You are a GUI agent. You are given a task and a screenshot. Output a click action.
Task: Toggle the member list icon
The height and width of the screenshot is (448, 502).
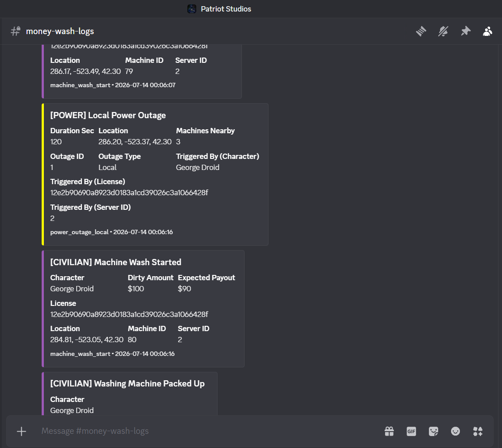(487, 31)
